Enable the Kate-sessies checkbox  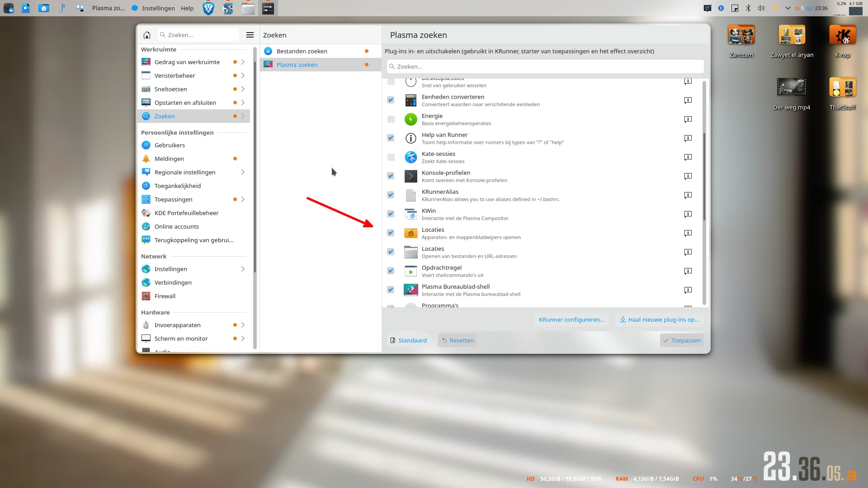coord(391,157)
